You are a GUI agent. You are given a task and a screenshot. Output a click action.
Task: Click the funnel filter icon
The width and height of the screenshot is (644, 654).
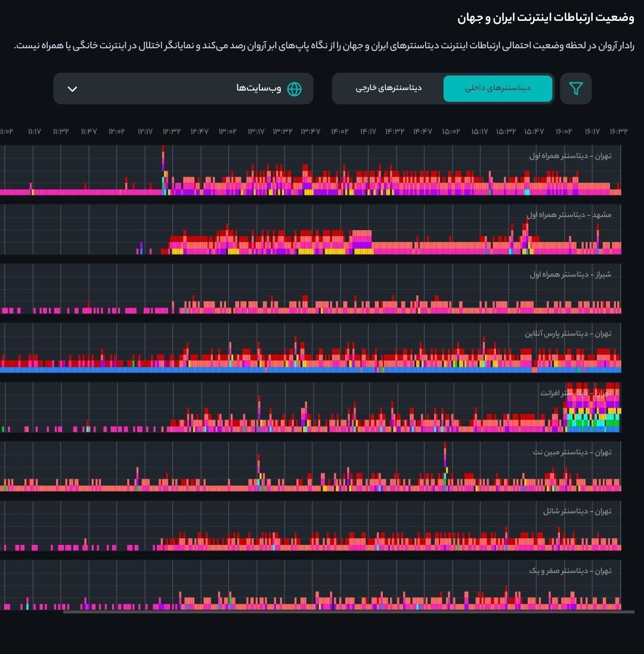[575, 89]
